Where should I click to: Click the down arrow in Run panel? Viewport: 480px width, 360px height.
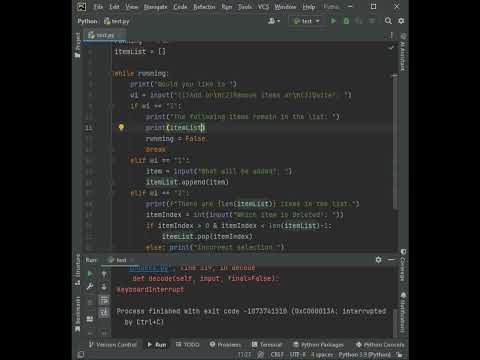pos(104,287)
